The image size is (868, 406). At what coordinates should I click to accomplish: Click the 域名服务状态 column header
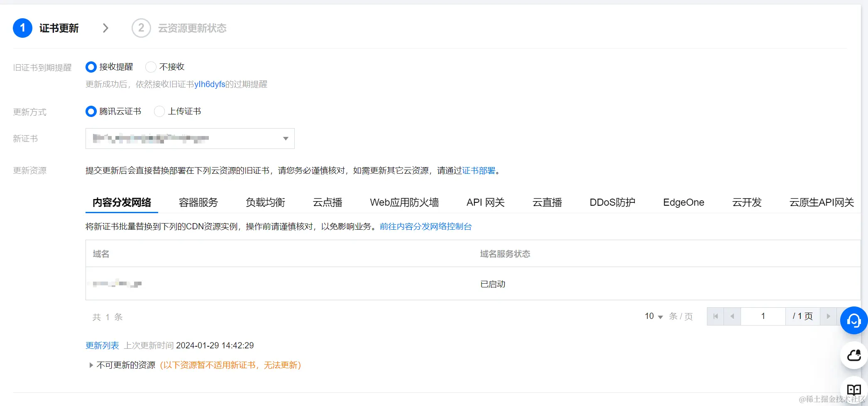pos(505,254)
